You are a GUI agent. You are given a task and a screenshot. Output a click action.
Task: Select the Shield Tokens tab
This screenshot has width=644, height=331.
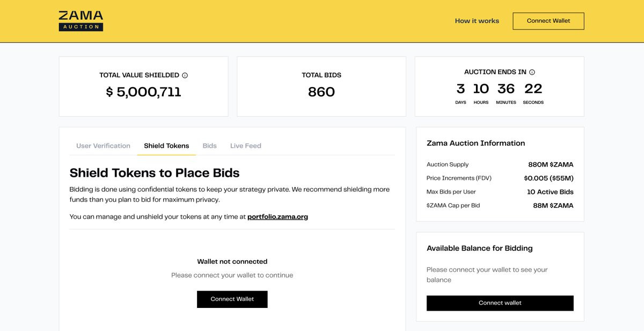(x=166, y=146)
